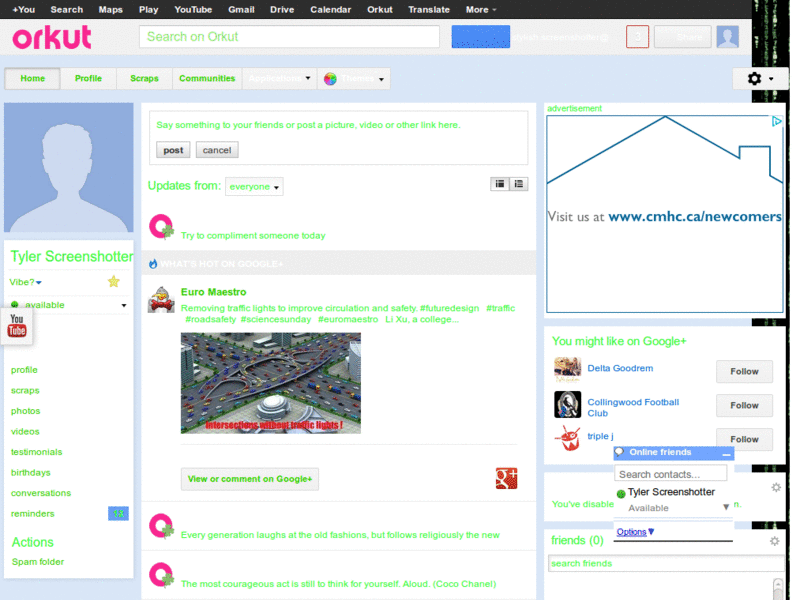The height and width of the screenshot is (600, 800).
Task: Open the Applications dropdown
Action: (x=280, y=79)
